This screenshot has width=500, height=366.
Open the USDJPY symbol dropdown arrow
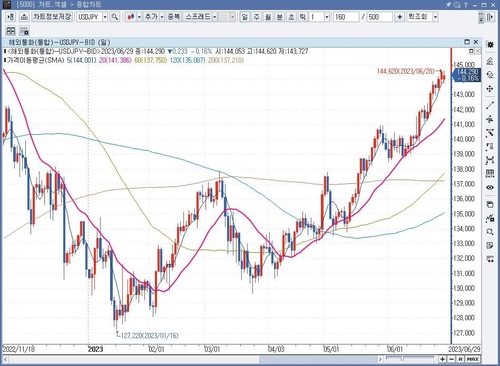pyautogui.click(x=105, y=17)
